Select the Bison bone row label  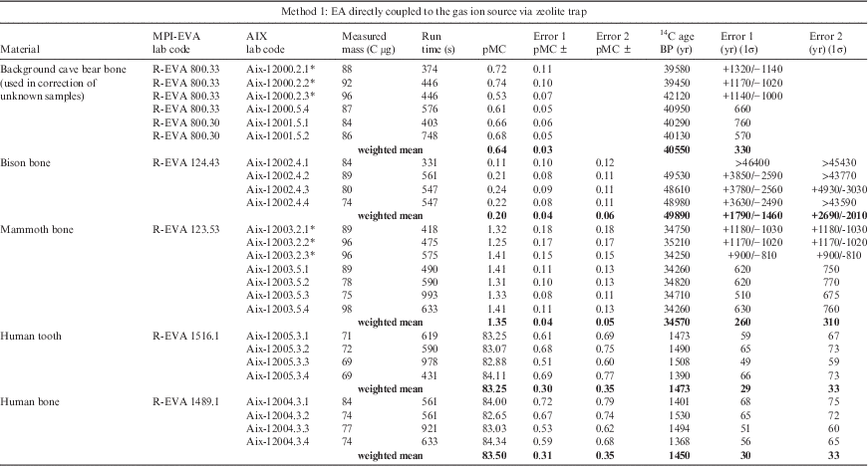30,159
